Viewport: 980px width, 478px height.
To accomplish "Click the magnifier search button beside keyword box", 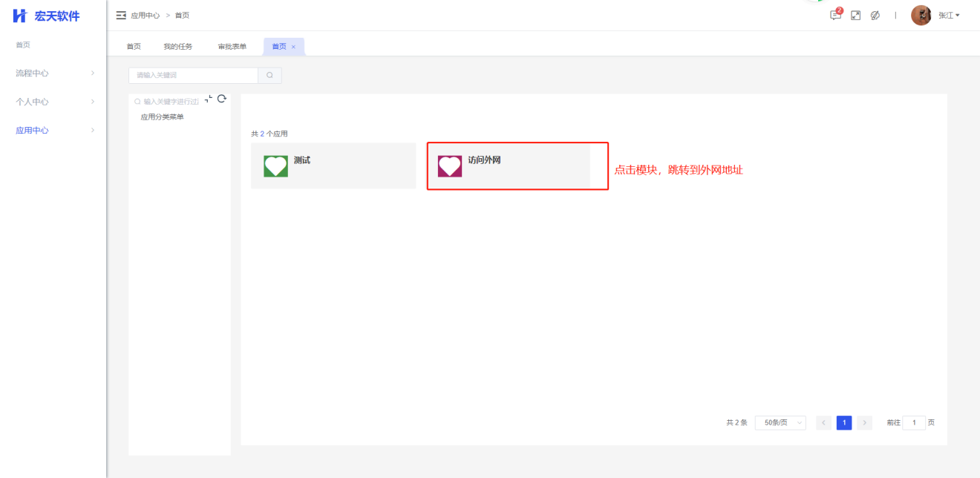I will point(269,75).
